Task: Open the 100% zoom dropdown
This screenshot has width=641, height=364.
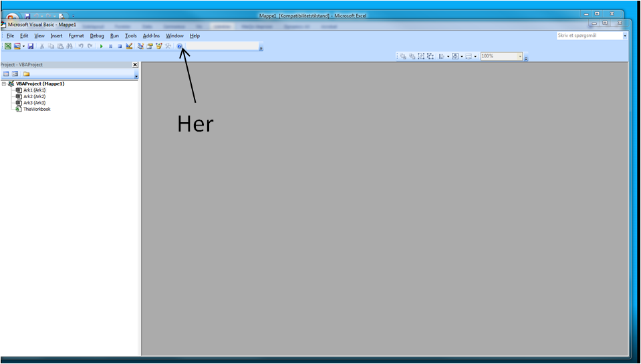Action: tap(520, 56)
